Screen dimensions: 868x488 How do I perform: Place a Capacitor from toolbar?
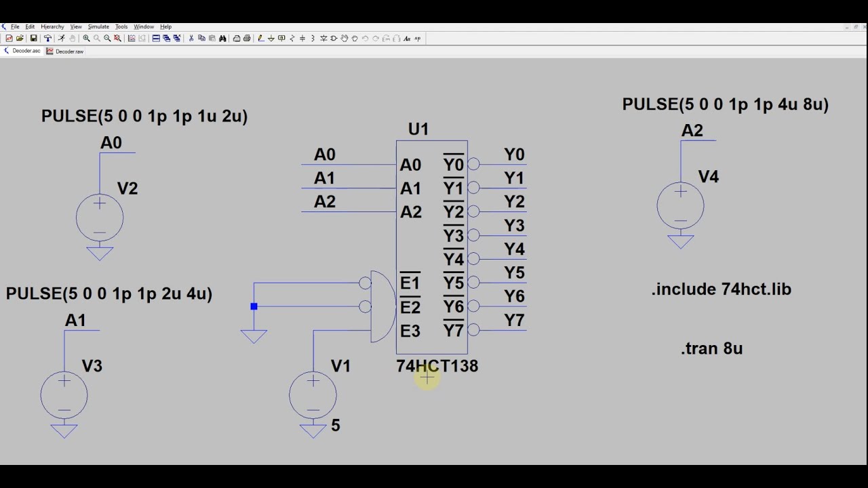[302, 39]
